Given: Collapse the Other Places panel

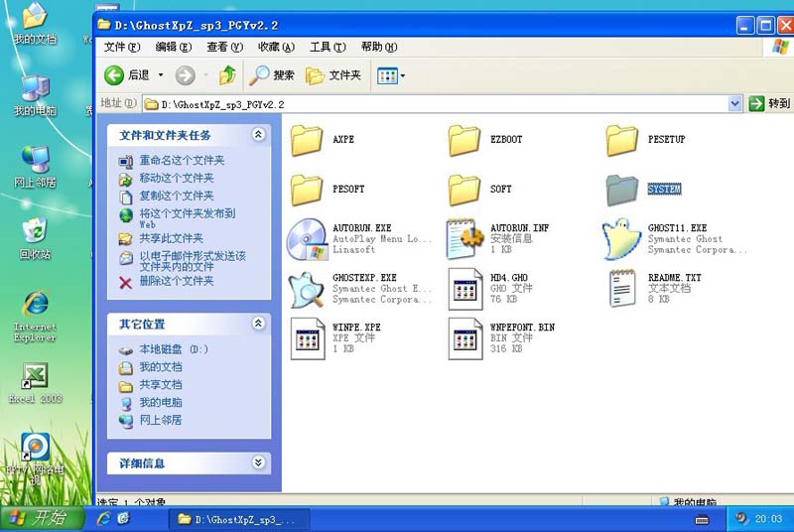Looking at the screenshot, I should coord(258,324).
